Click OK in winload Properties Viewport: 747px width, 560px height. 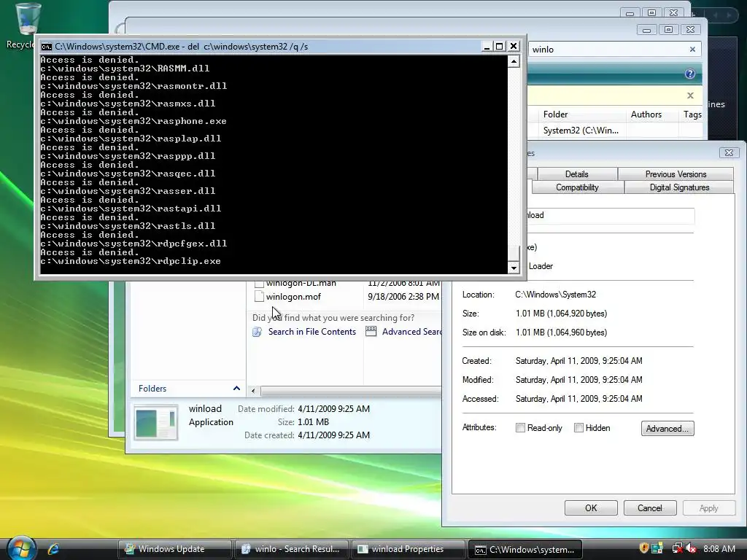pos(591,508)
